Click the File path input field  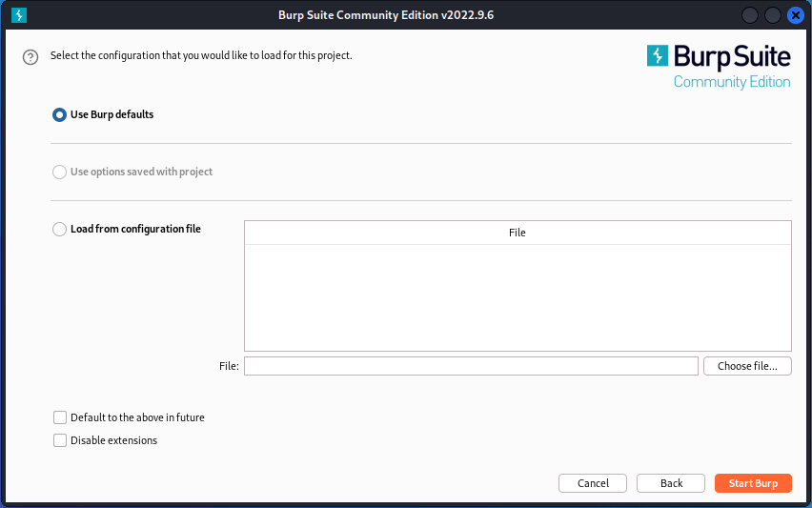click(471, 366)
